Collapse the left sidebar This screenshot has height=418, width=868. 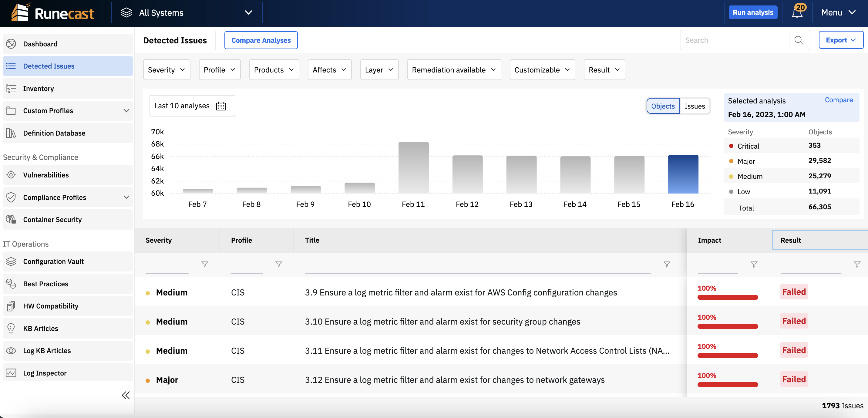point(126,395)
